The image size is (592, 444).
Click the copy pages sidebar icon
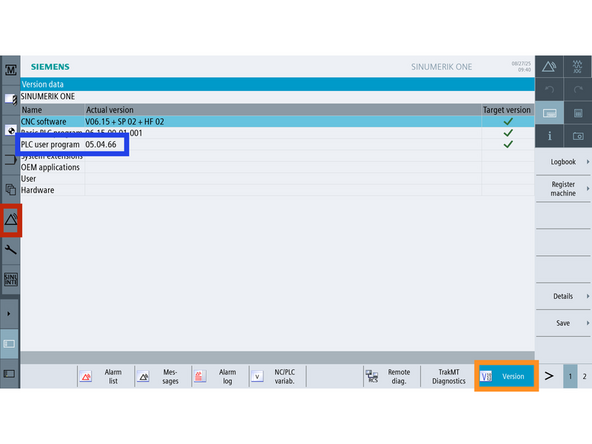(x=10, y=189)
